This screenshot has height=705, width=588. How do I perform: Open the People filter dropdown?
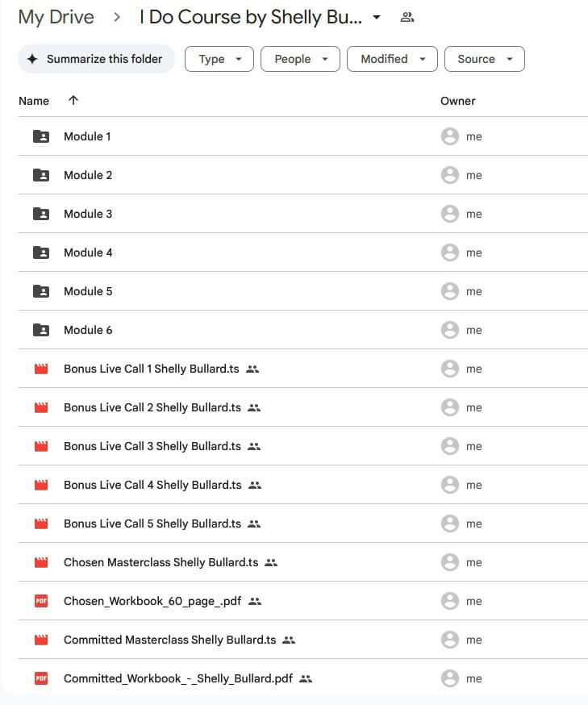click(300, 59)
